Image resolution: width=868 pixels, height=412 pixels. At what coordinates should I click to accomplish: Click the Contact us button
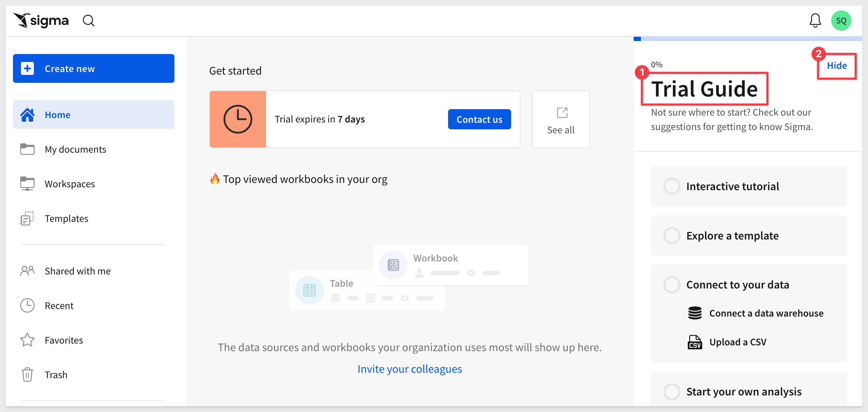[479, 119]
